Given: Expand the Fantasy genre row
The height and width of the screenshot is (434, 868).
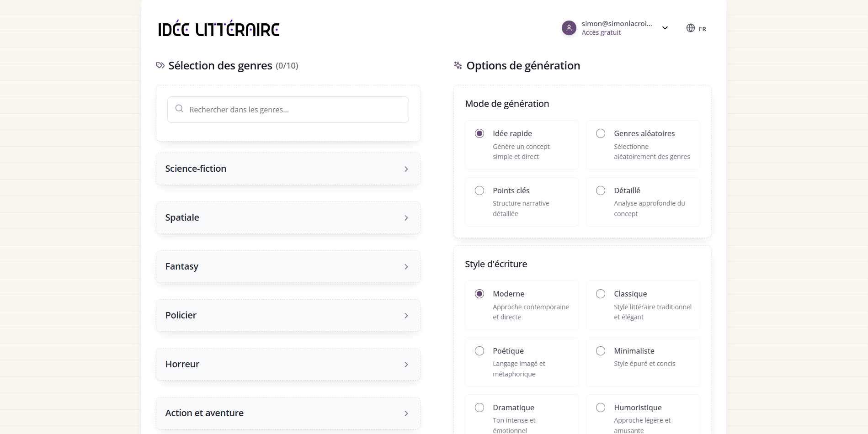Looking at the screenshot, I should tap(288, 267).
